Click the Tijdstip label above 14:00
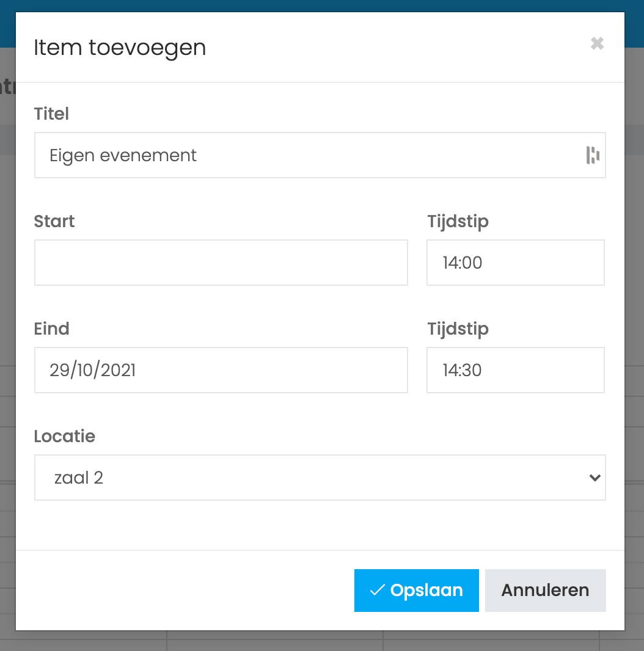This screenshot has height=651, width=644. (x=458, y=222)
